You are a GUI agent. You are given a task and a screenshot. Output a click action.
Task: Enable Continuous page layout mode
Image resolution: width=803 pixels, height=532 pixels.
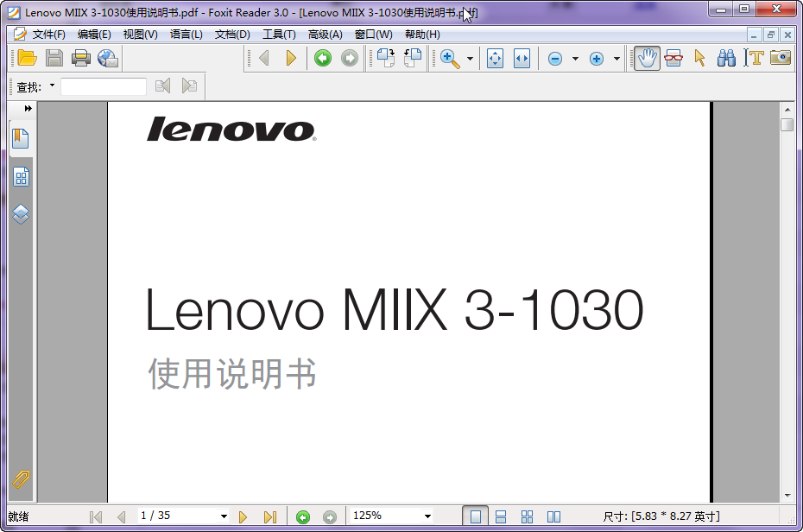coord(501,517)
